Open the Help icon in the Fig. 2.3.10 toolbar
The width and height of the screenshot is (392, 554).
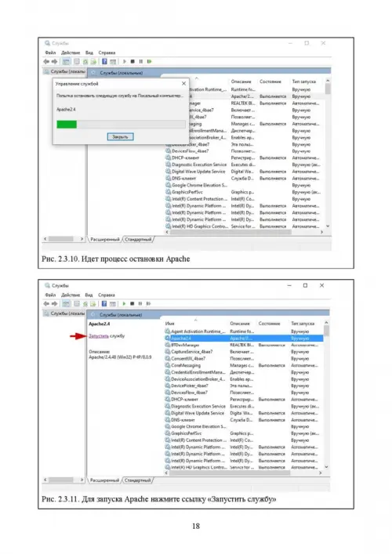pyautogui.click(x=104, y=61)
